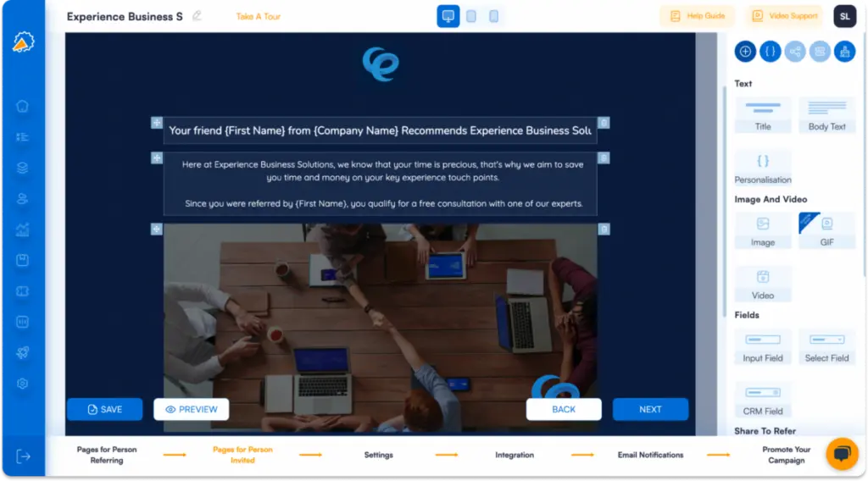Click the NEXT button

[650, 409]
